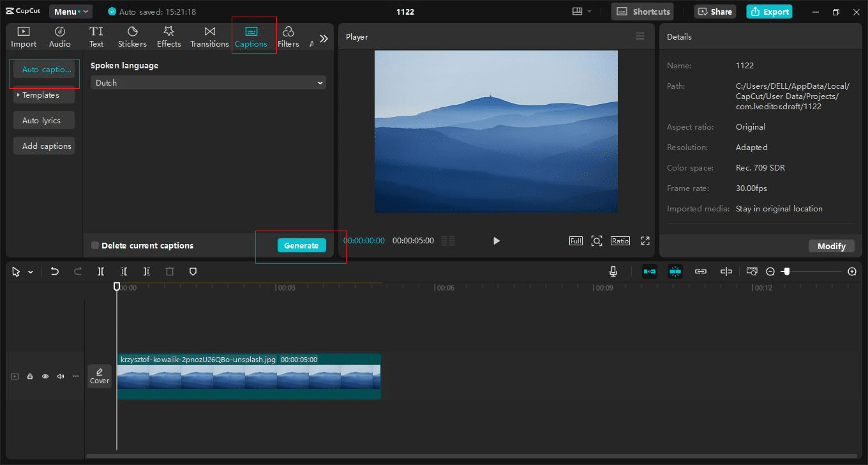Select the Transitions panel
Viewport: 868px width, 465px height.
(x=209, y=36)
